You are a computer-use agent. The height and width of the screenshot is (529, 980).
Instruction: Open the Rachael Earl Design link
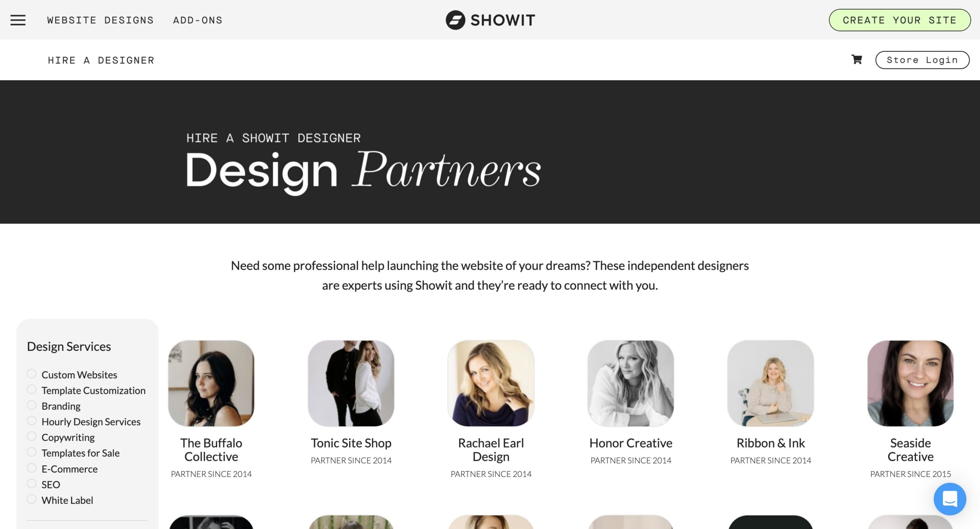point(491,450)
